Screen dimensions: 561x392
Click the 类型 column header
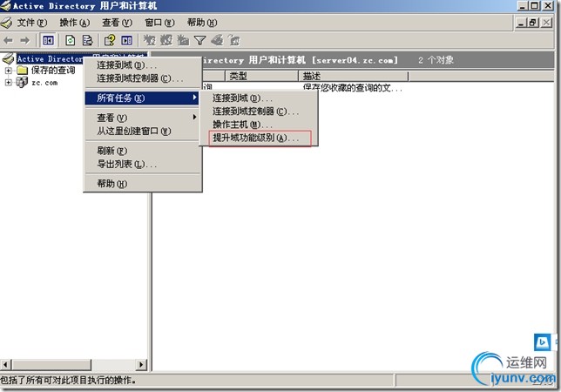261,76
